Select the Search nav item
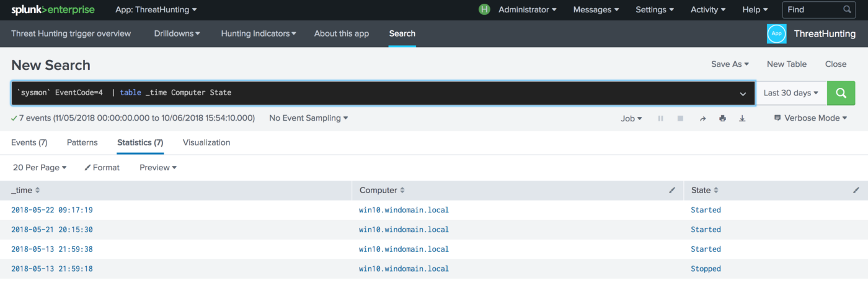The height and width of the screenshot is (281, 868). [402, 33]
